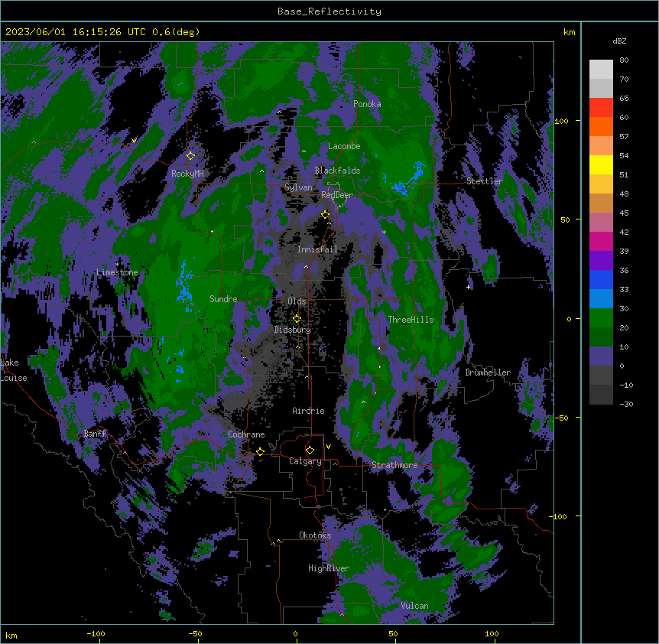
Task: Click the dBZ legend heading
Action: pyautogui.click(x=619, y=41)
